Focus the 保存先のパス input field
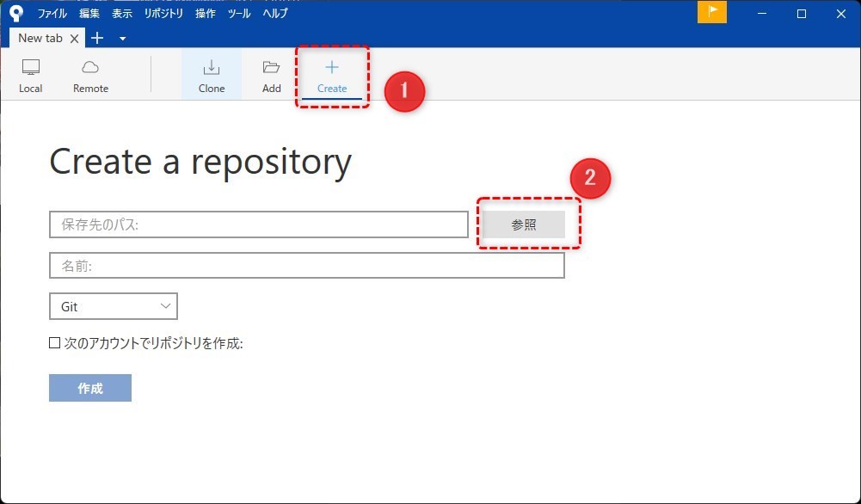Image resolution: width=861 pixels, height=504 pixels. click(x=259, y=224)
